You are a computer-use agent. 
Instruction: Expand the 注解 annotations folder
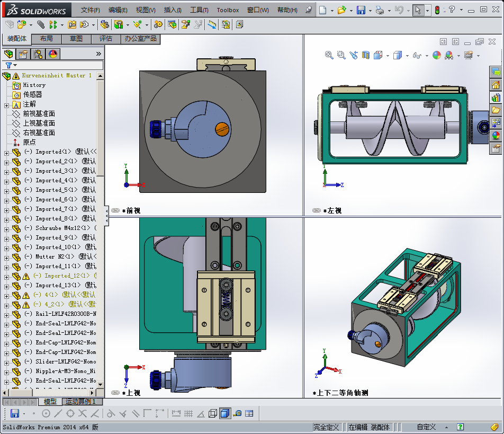pos(6,105)
